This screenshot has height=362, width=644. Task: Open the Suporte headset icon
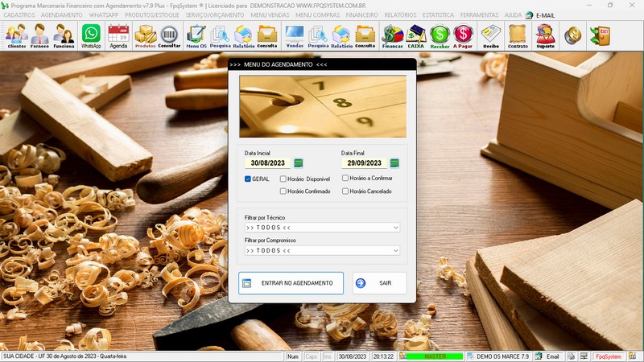(x=546, y=35)
